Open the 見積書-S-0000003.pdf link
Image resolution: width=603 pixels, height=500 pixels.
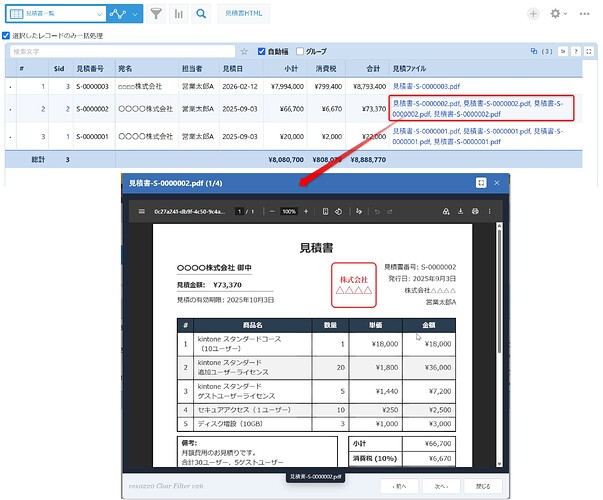426,87
